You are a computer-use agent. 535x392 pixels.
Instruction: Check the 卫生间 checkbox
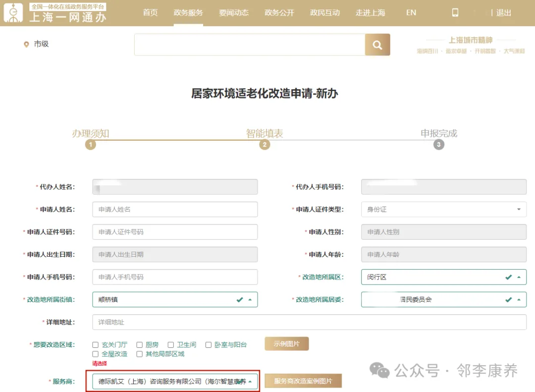[x=171, y=345]
